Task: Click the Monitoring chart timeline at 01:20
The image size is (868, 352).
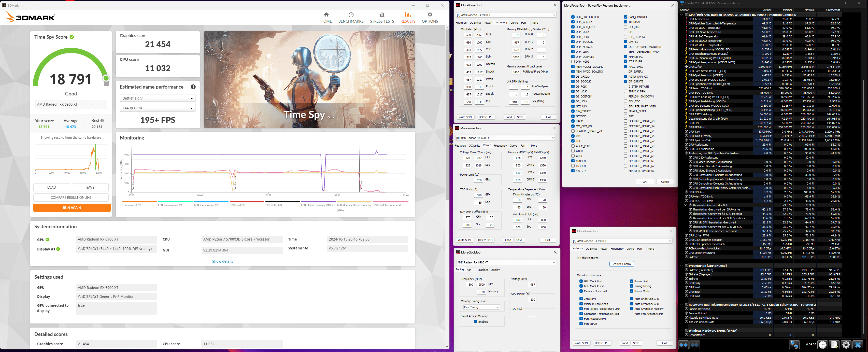Action: point(268,195)
